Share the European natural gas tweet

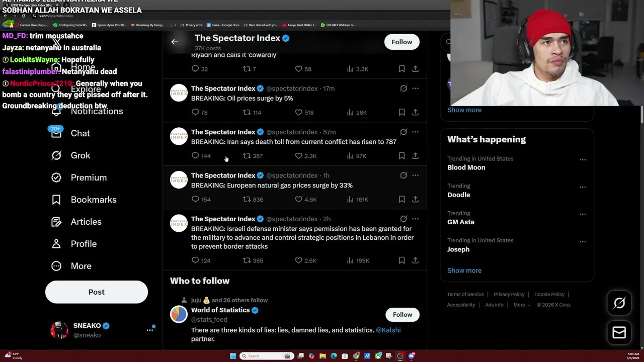pyautogui.click(x=415, y=200)
